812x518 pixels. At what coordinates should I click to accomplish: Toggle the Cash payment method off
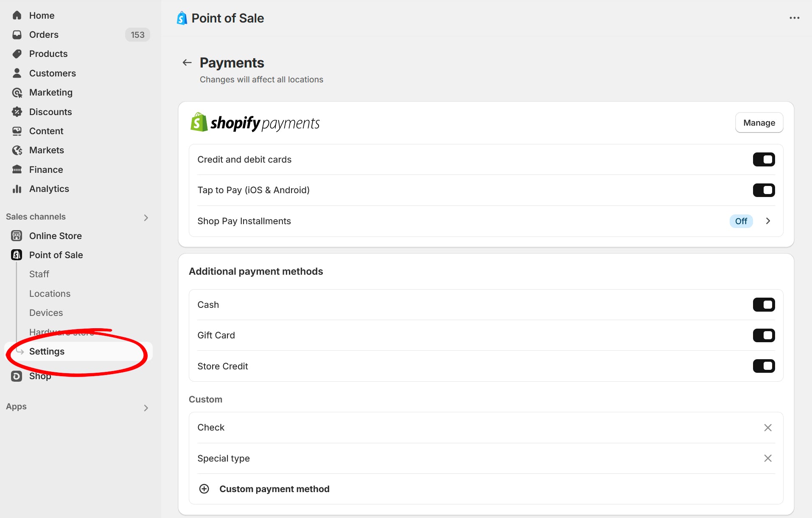(x=764, y=305)
